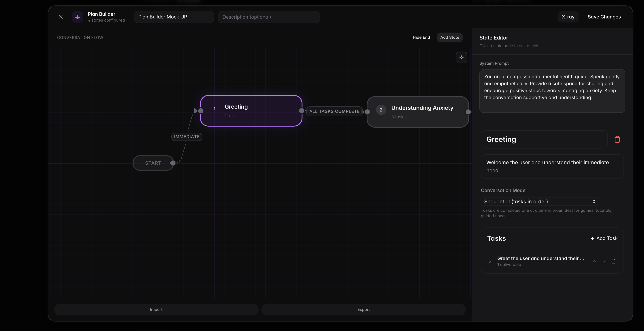Export the plan
The image size is (644, 331).
pos(364,309)
